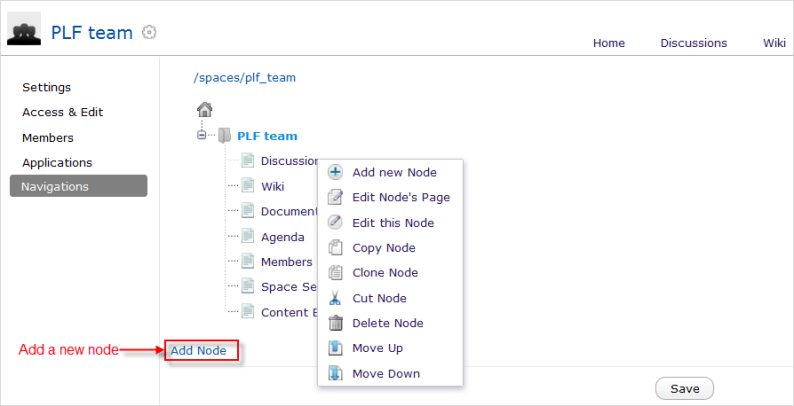
Task: Select Edit Node's Page menu entry
Action: coord(400,197)
